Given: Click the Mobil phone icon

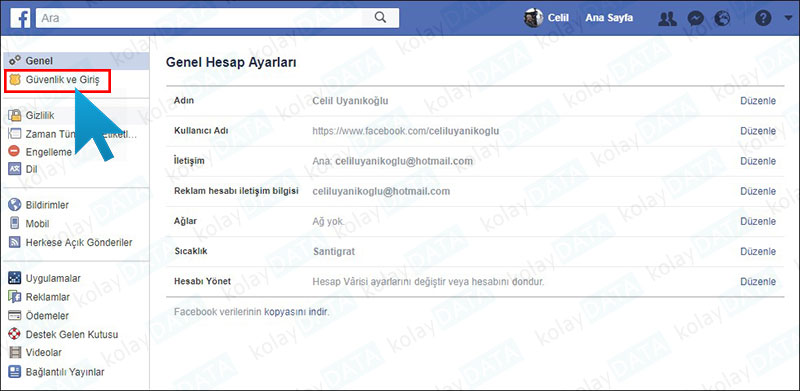Looking at the screenshot, I should pos(15,224).
